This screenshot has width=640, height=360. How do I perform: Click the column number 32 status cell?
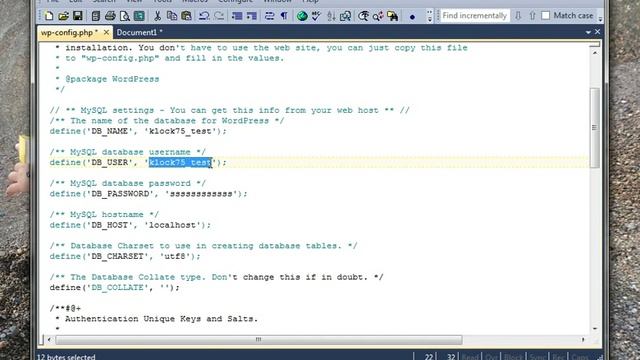[x=451, y=356]
